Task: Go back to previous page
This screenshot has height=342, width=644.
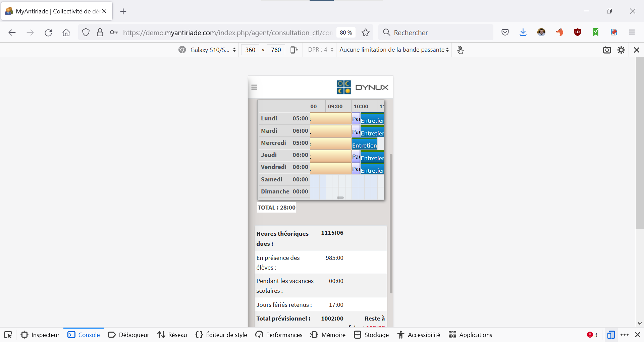Action: pyautogui.click(x=12, y=33)
